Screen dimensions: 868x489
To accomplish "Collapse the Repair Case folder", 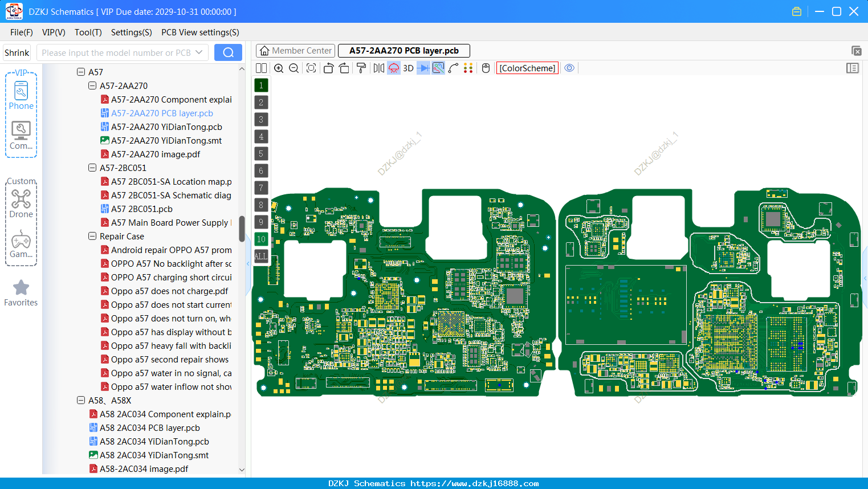I will point(92,237).
